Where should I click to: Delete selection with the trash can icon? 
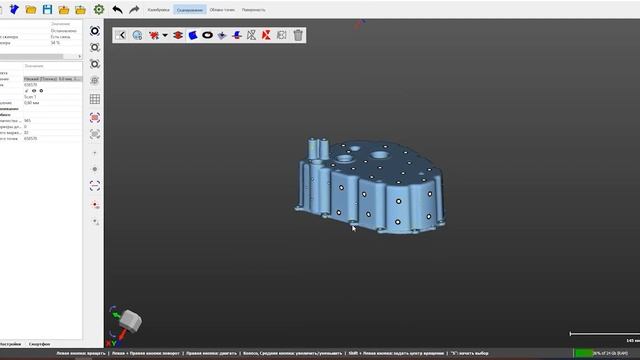click(x=298, y=35)
